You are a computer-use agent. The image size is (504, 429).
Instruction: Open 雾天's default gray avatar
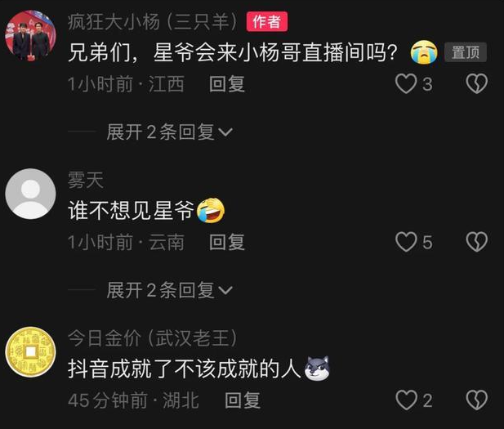point(30,194)
